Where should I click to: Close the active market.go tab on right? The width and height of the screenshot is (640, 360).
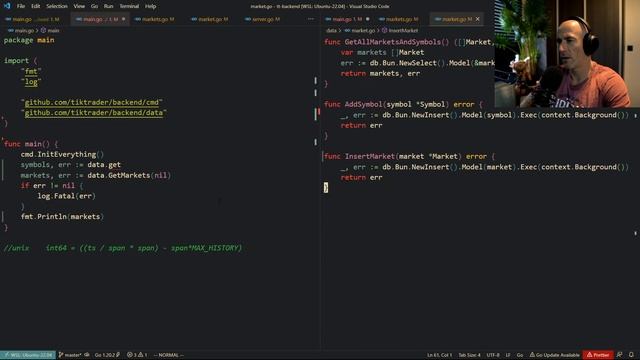click(x=478, y=19)
